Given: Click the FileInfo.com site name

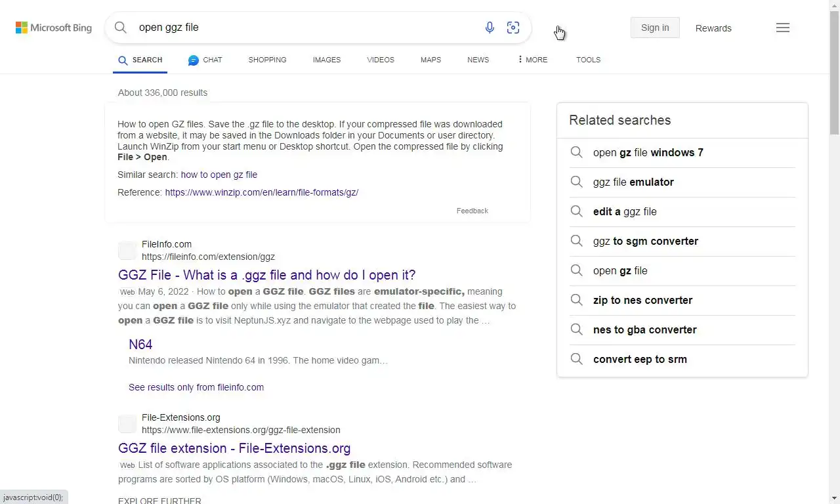Looking at the screenshot, I should (167, 244).
